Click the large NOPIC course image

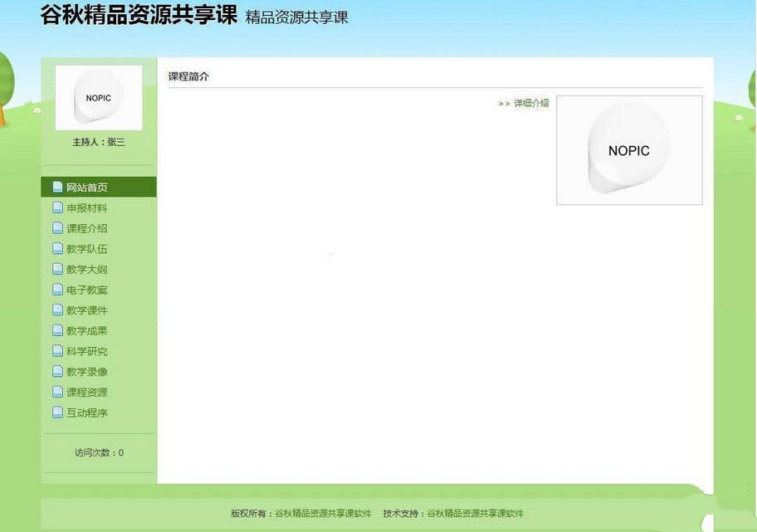point(628,150)
